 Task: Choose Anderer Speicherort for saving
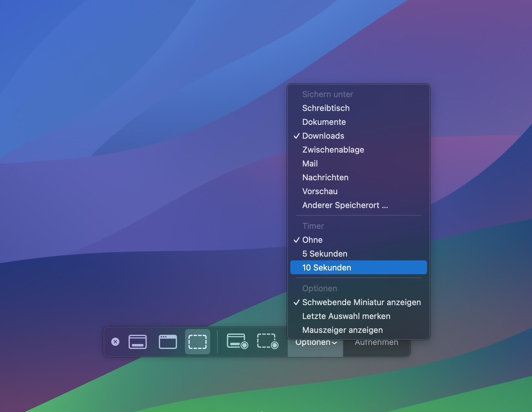345,205
